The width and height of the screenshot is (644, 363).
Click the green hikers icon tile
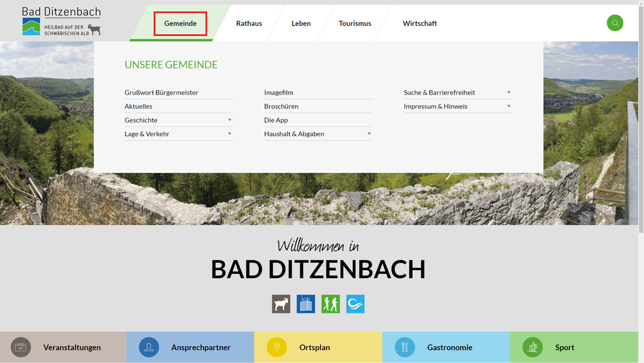(330, 304)
